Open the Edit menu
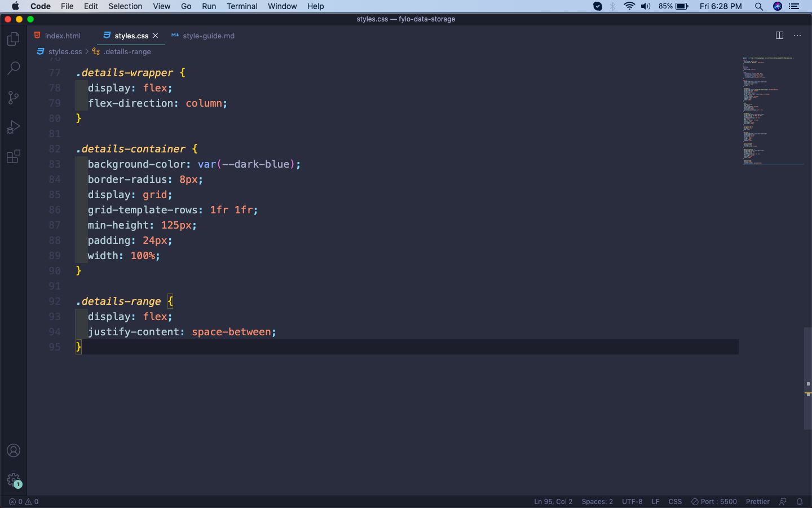Screen dimensions: 812x508 coord(91,6)
